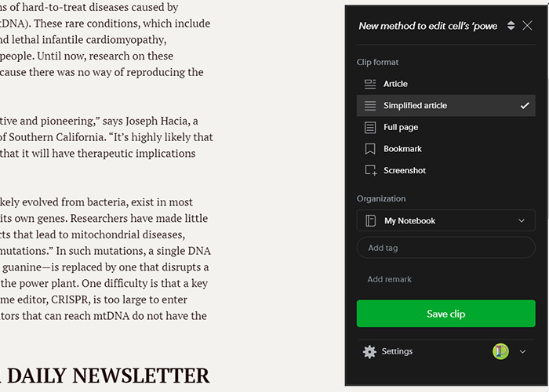549x392 pixels.
Task: Select Full page clip format
Action: point(445,127)
